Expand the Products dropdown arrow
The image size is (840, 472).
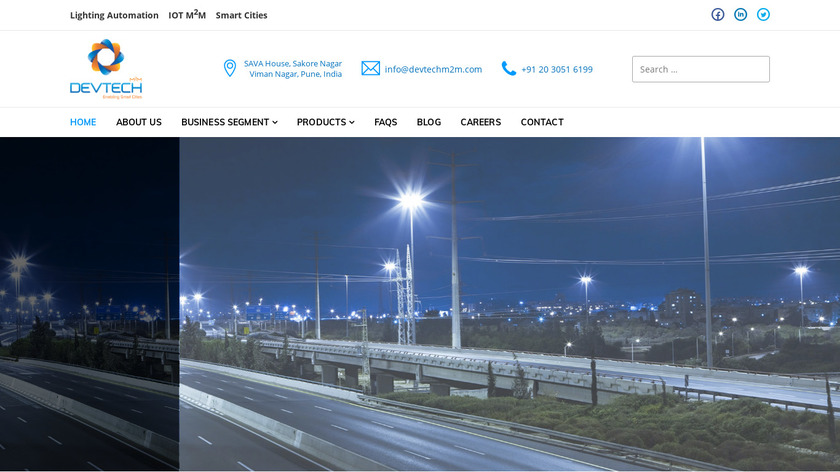point(352,122)
